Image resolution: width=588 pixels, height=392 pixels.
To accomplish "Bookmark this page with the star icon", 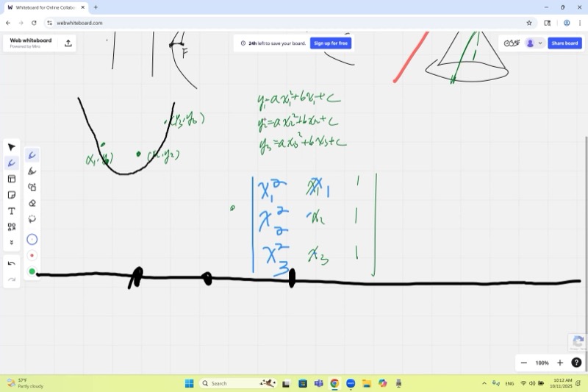I will tap(528, 23).
